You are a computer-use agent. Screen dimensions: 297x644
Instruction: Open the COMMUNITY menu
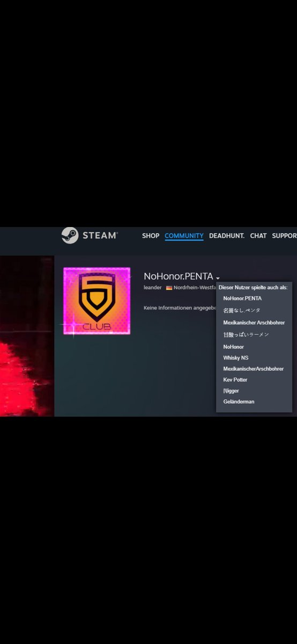pyautogui.click(x=184, y=236)
